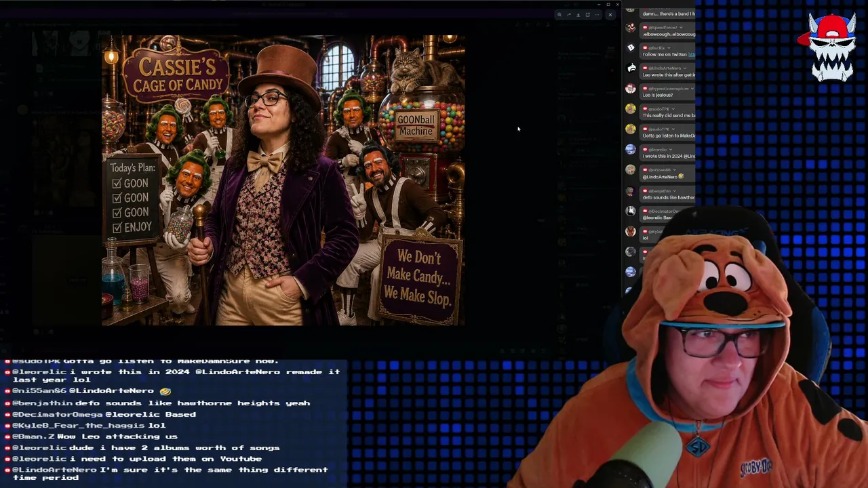Expand the chevron next to the SpeedForce username

coord(681,28)
